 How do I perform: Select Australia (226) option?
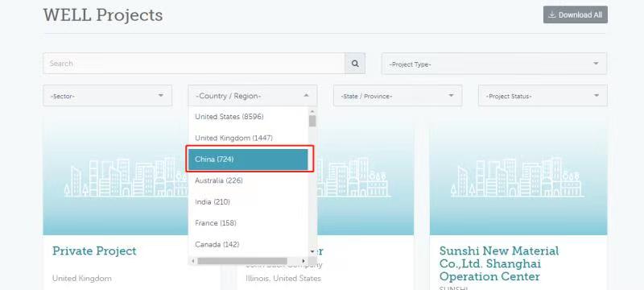248,180
